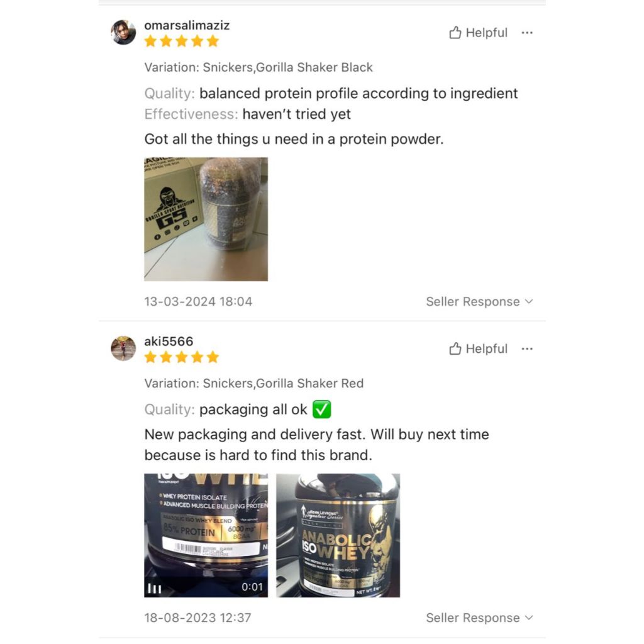Click five-star rating under aki5566
Viewport: 644px width, 644px height.
pos(182,357)
